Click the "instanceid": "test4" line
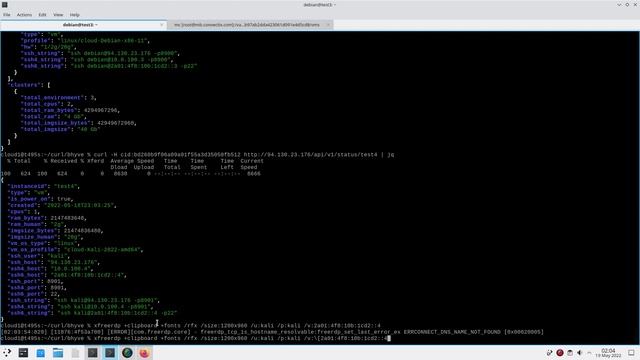This screenshot has height=360, width=640. pos(43,186)
